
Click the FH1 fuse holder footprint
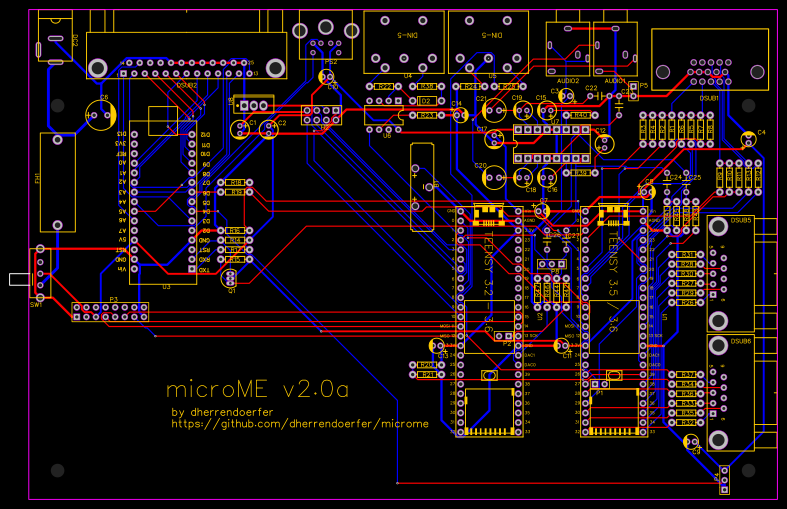coord(57,183)
